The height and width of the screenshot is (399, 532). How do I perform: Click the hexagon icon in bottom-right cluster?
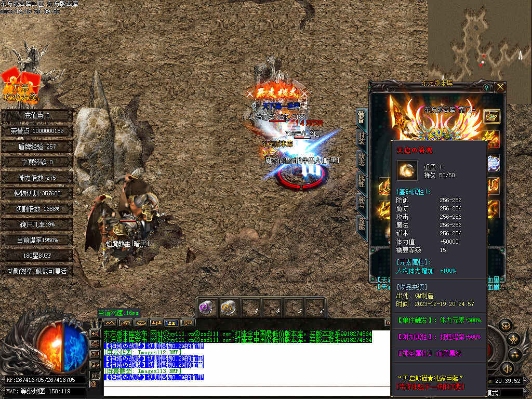[506, 325]
